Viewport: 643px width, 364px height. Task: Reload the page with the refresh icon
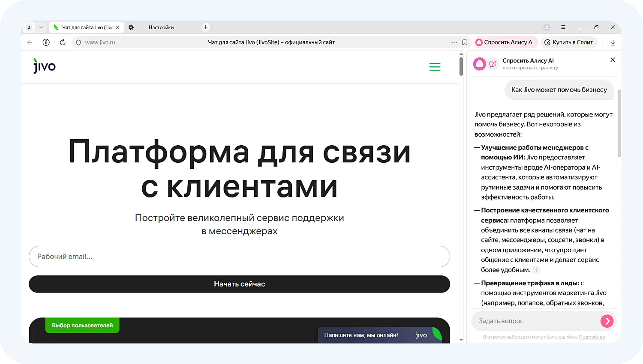coord(63,42)
